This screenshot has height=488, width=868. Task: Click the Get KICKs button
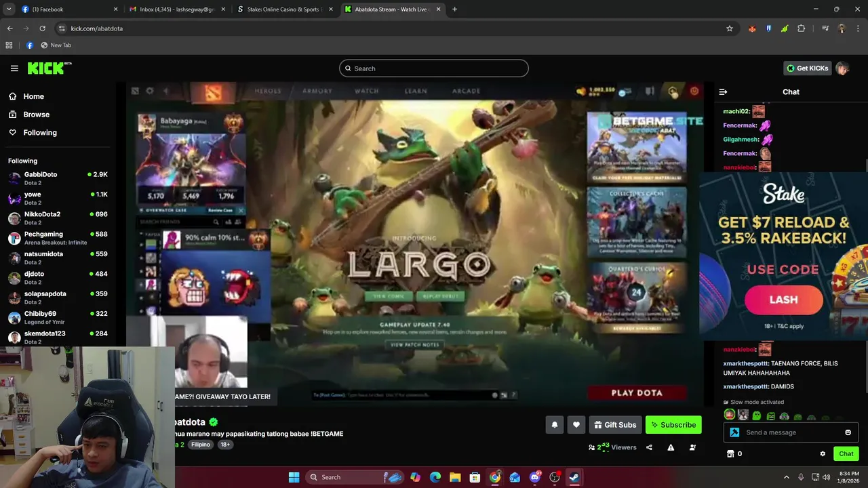[807, 68]
